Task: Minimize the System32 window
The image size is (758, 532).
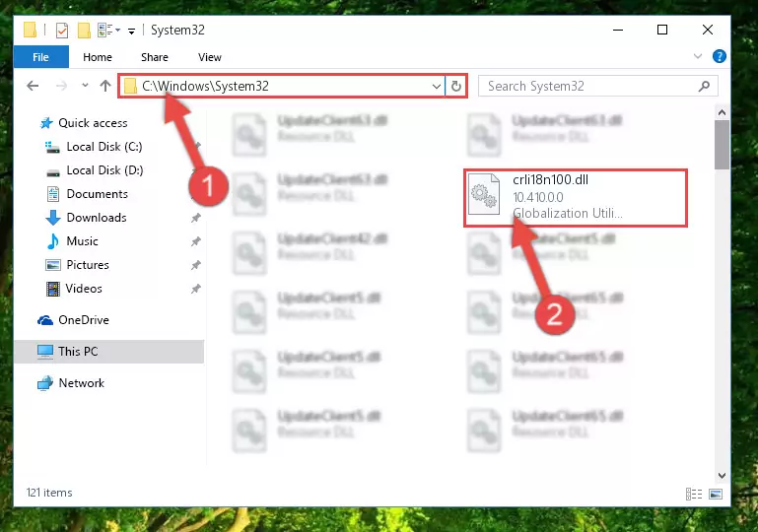Action: click(x=617, y=30)
